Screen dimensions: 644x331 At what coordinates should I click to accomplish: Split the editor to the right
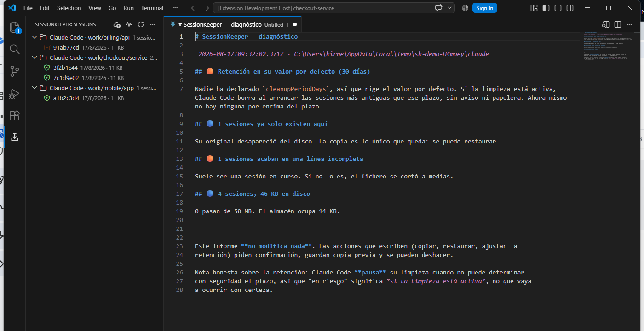point(618,24)
